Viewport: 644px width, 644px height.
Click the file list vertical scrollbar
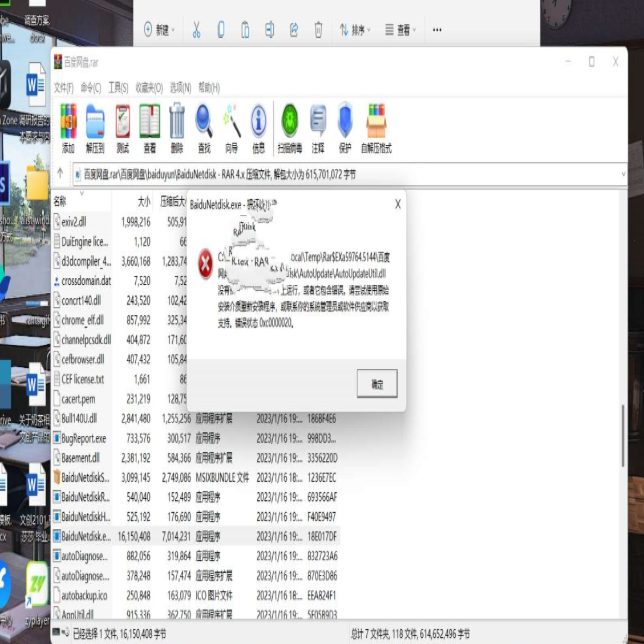[623, 436]
